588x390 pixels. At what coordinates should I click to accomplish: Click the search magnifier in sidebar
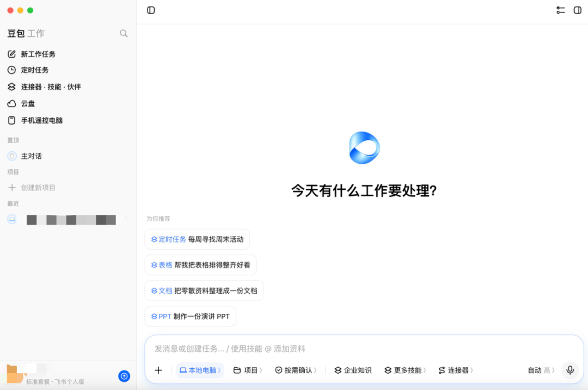click(x=124, y=33)
